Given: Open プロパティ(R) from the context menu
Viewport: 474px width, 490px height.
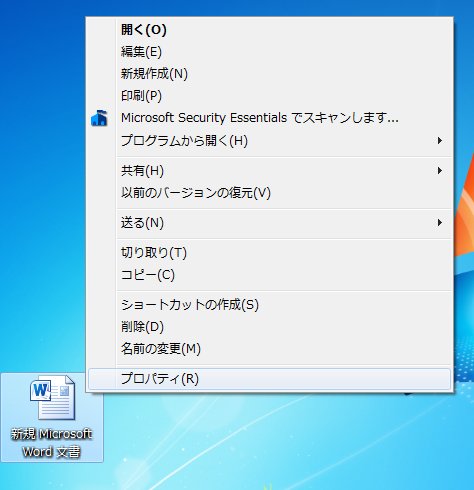Looking at the screenshot, I should tap(269, 379).
